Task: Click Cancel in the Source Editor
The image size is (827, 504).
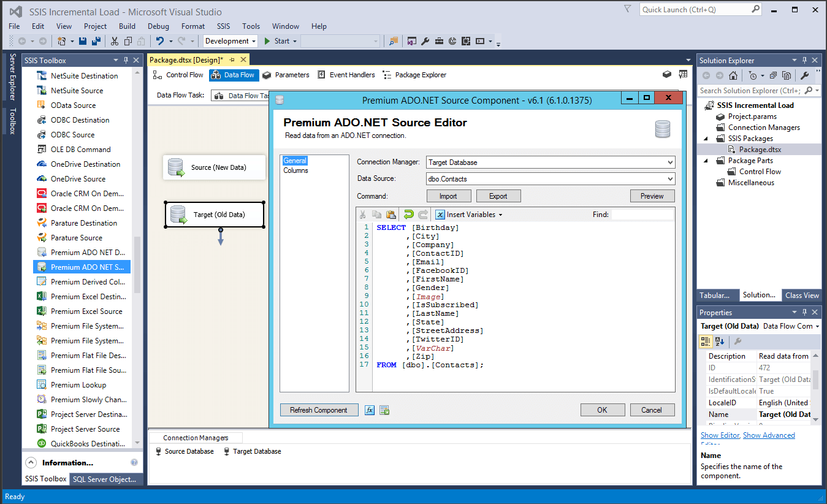Action: (x=652, y=410)
